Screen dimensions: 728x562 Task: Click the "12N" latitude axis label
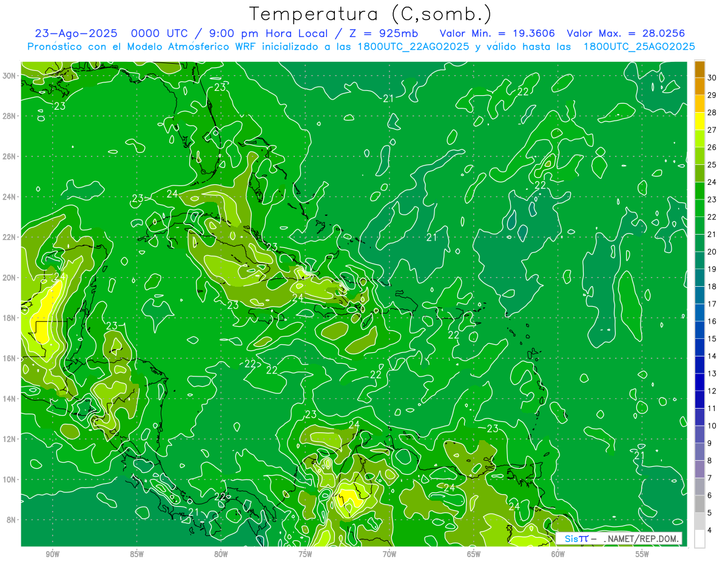(10, 439)
